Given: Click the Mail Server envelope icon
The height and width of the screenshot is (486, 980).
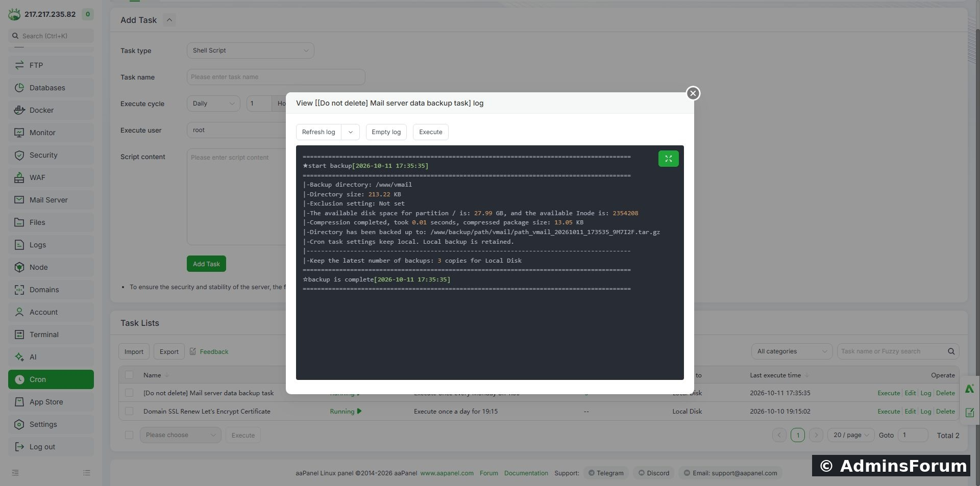Looking at the screenshot, I should click(x=19, y=200).
